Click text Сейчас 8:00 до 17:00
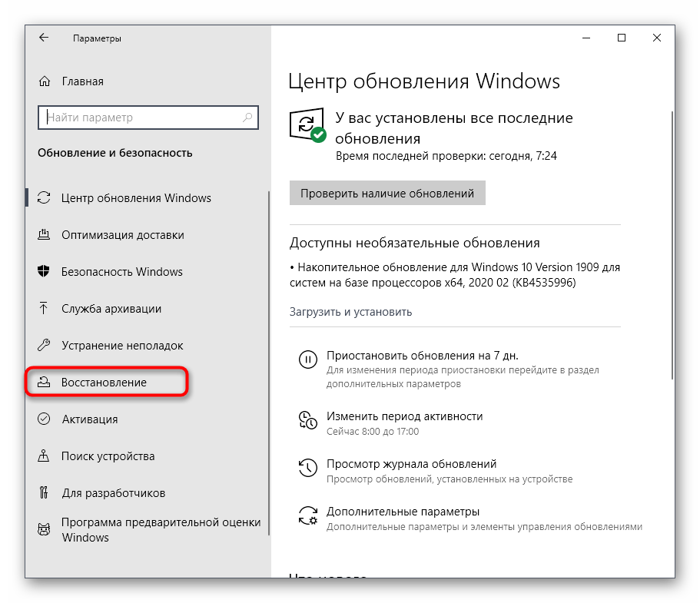 point(373,431)
